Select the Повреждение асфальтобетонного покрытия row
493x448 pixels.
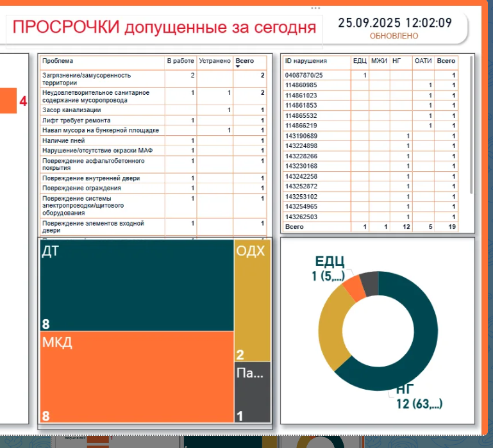point(153,164)
